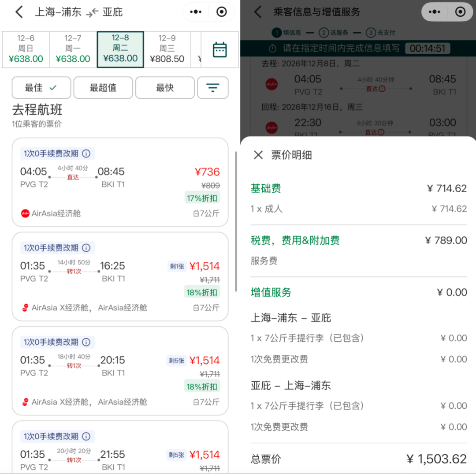
Task: Tap baggage icon 7公斤 on 04:05 flight
Action: (x=196, y=214)
